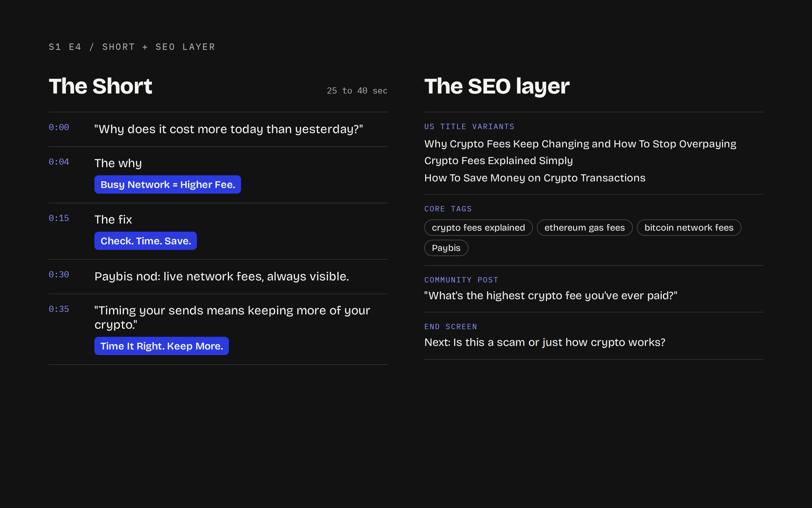This screenshot has width=812, height=508.
Task: Click 'Next: Is this a scam' line
Action: coord(544,342)
